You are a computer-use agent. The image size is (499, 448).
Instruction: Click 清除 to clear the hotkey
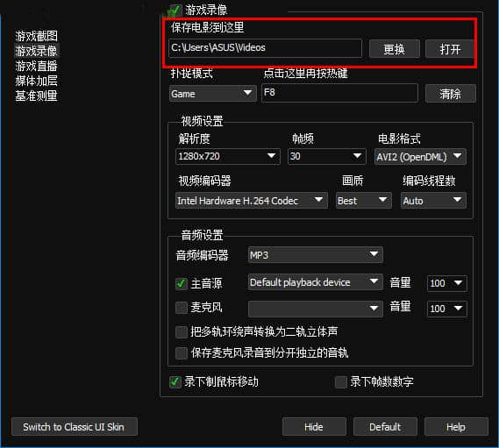click(450, 94)
